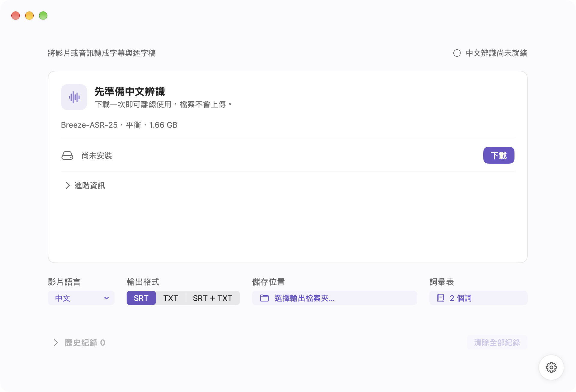Click the 詞彙表 label
The width and height of the screenshot is (576, 392).
[442, 282]
